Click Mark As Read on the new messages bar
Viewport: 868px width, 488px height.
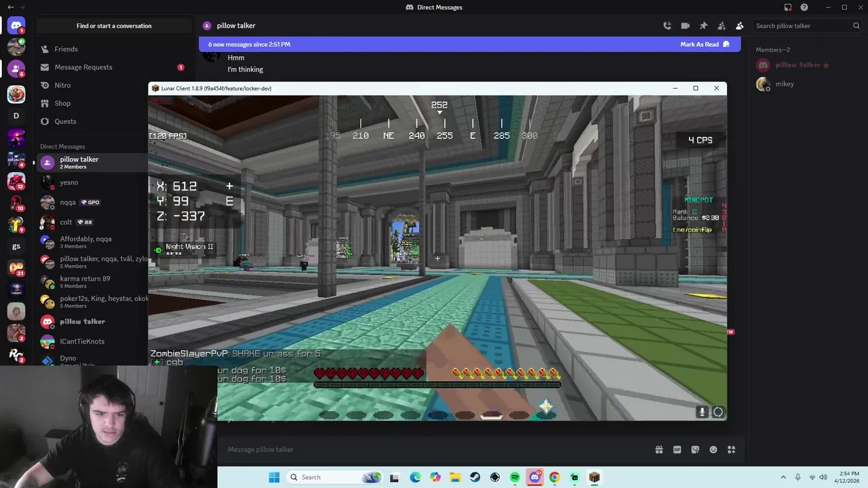click(705, 44)
